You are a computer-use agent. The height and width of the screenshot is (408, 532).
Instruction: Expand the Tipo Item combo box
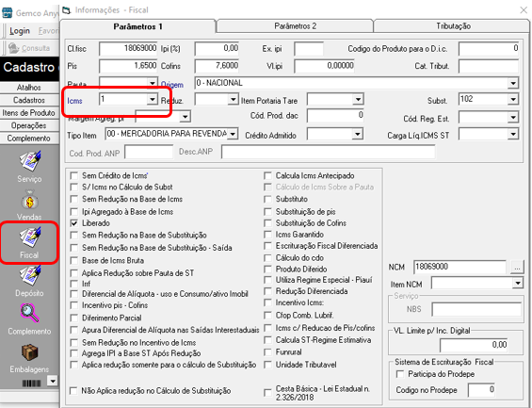[x=233, y=134]
